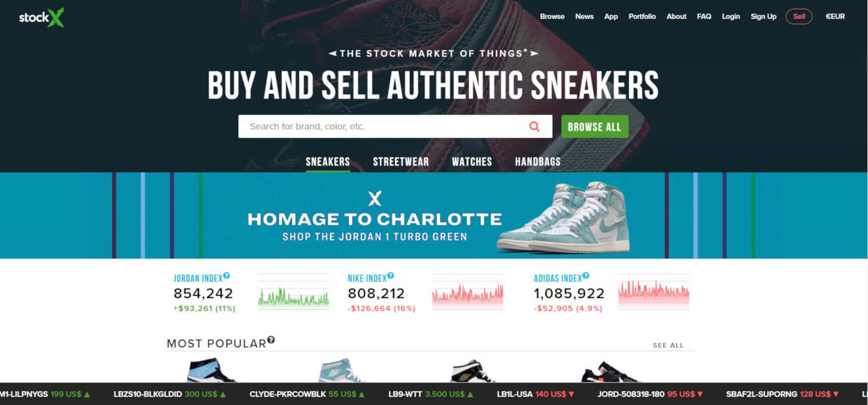This screenshot has height=405, width=868.
Task: Switch to the Handbags tab
Action: click(x=538, y=161)
